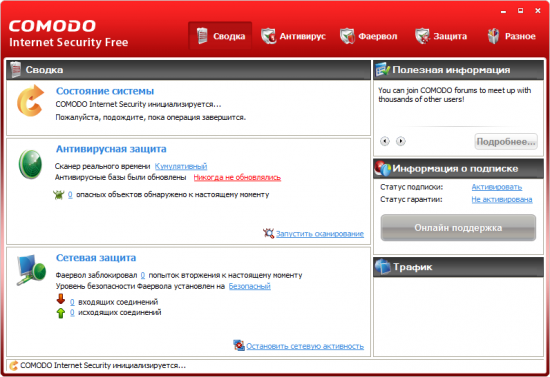Click the red inbound connections arrow
This screenshot has width=550, height=377.
pyautogui.click(x=61, y=299)
